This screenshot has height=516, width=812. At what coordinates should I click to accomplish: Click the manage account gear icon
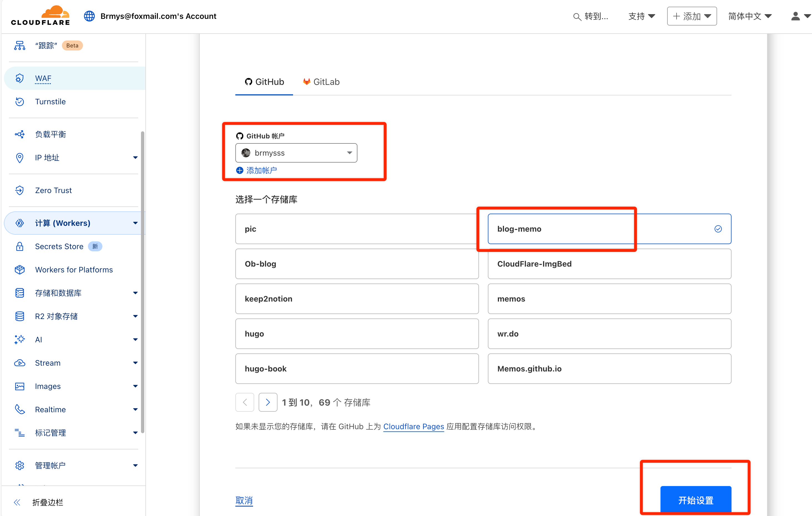coord(19,465)
